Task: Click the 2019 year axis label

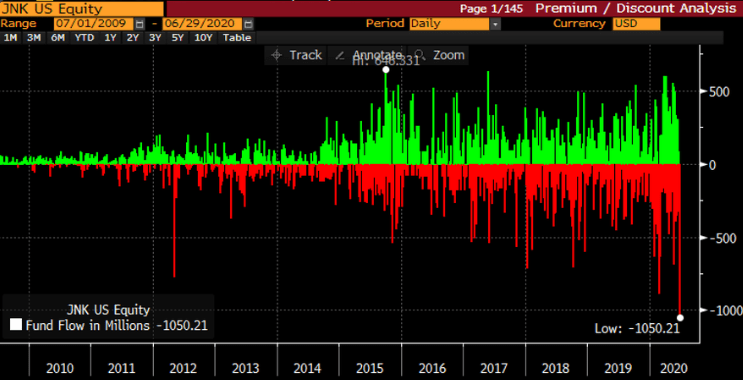Action: click(618, 368)
